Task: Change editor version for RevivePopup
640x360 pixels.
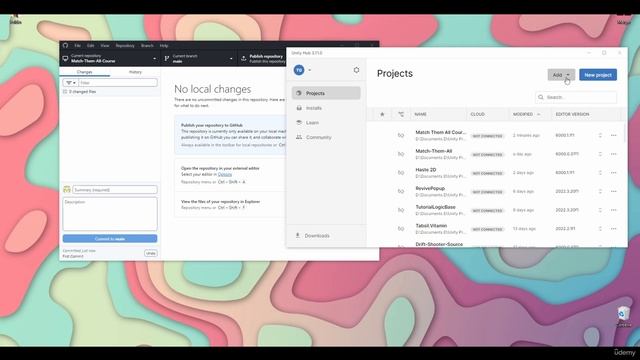Action: tap(600, 191)
